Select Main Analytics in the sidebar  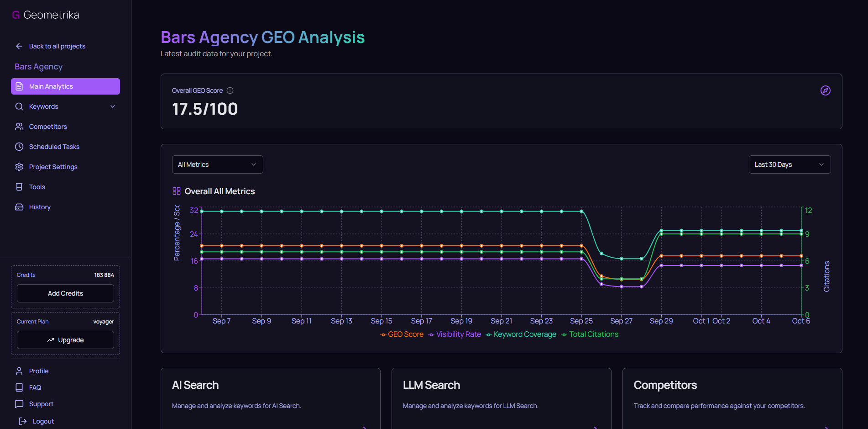[51, 86]
